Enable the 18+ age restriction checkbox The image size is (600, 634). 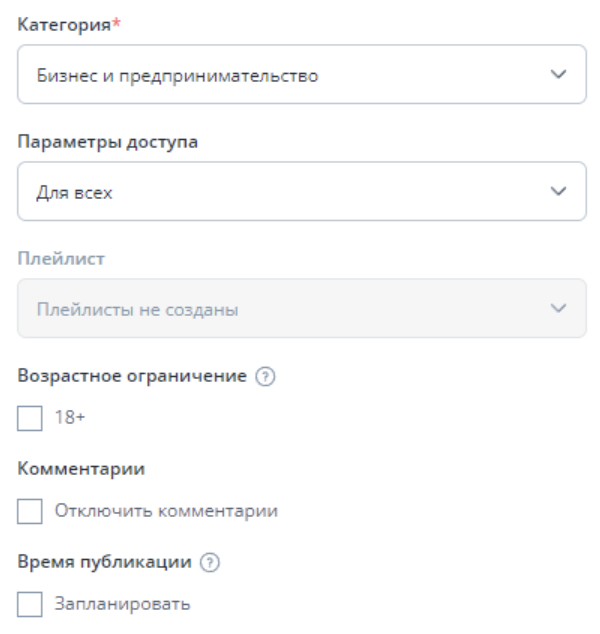[x=30, y=418]
